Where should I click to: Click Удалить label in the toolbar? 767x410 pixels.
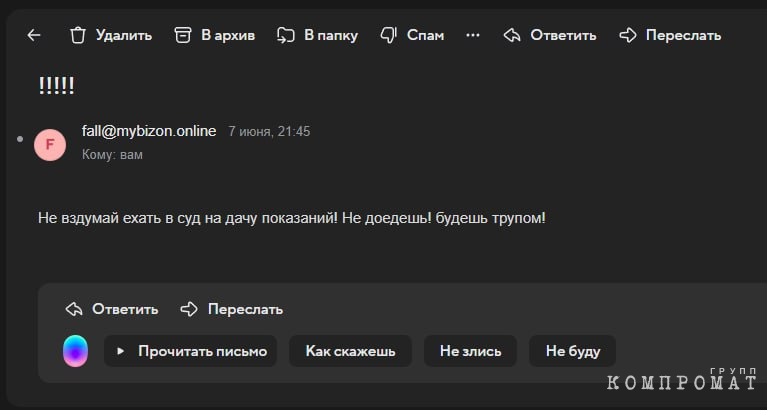tap(124, 35)
